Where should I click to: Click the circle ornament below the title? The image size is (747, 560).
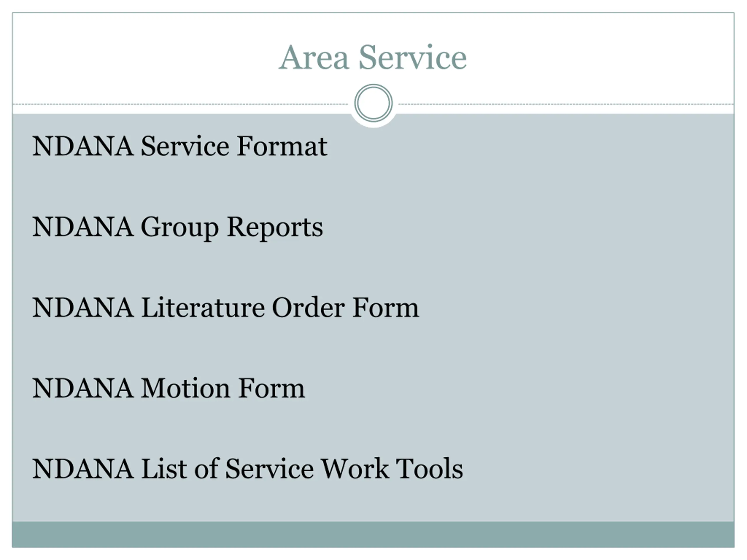click(373, 103)
